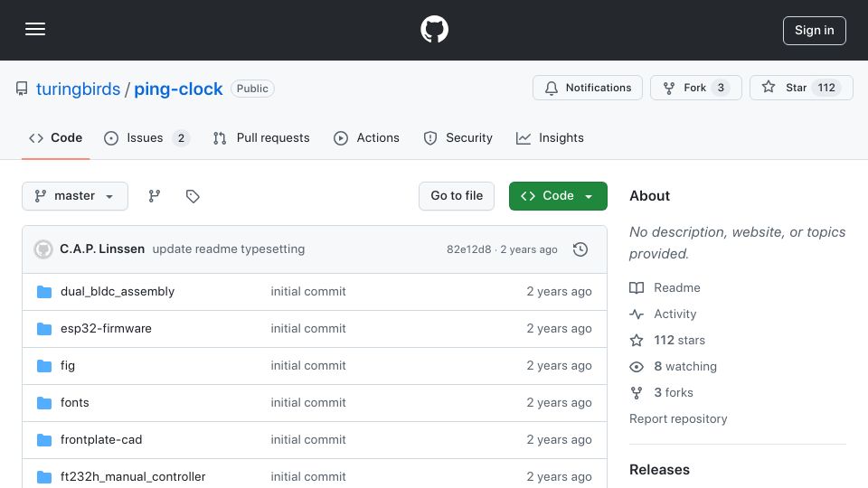This screenshot has height=488, width=868.
Task: Click Report repository link
Action: [x=678, y=418]
